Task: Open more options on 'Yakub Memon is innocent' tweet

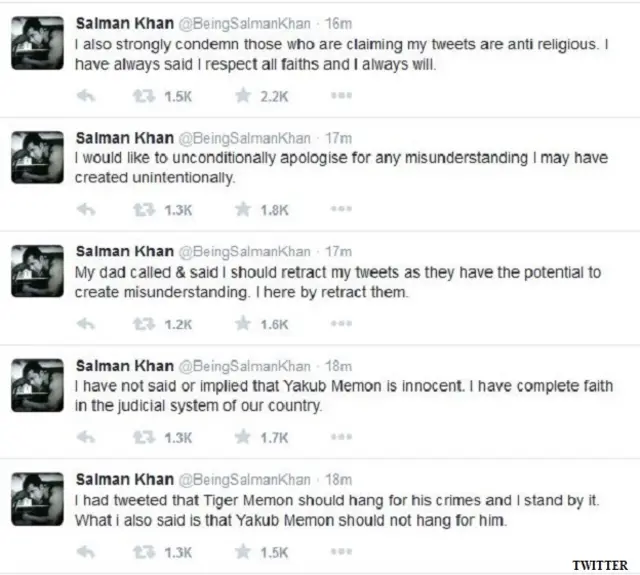Action: 340,437
